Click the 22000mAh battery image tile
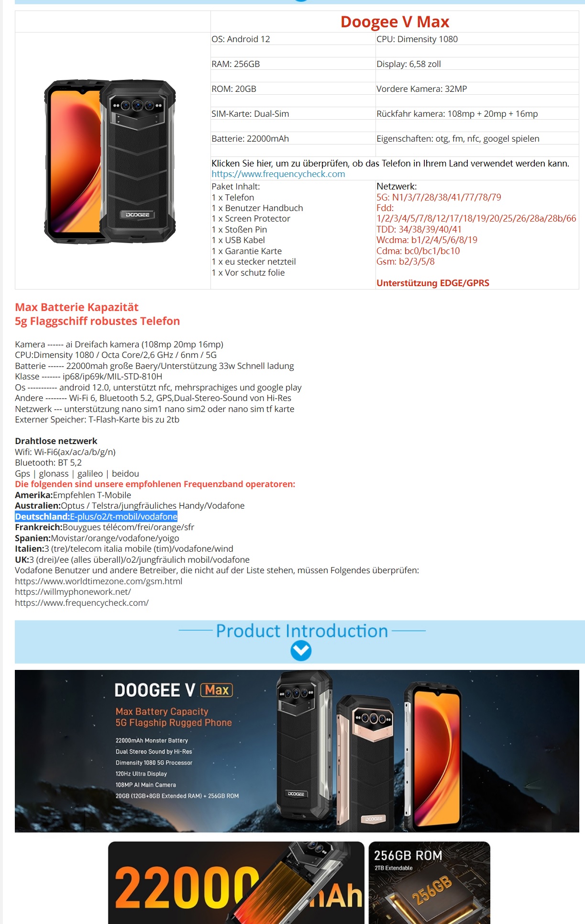585x924 pixels. click(x=236, y=882)
